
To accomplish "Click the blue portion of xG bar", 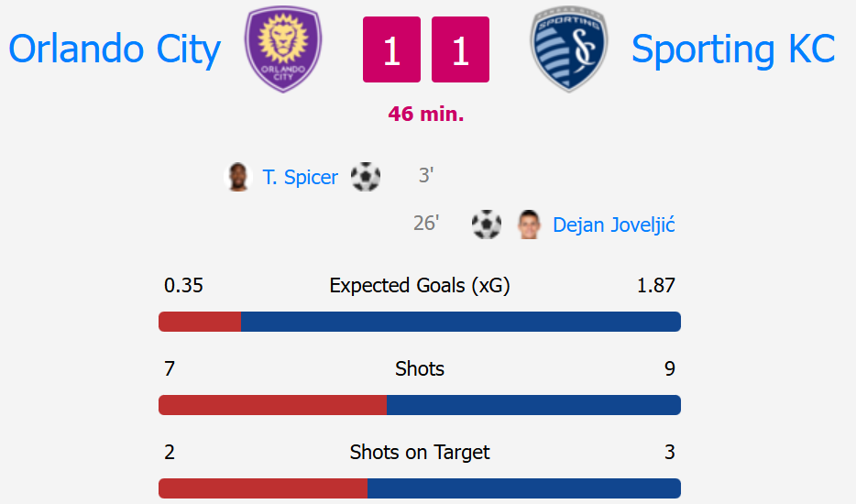I will coord(461,322).
